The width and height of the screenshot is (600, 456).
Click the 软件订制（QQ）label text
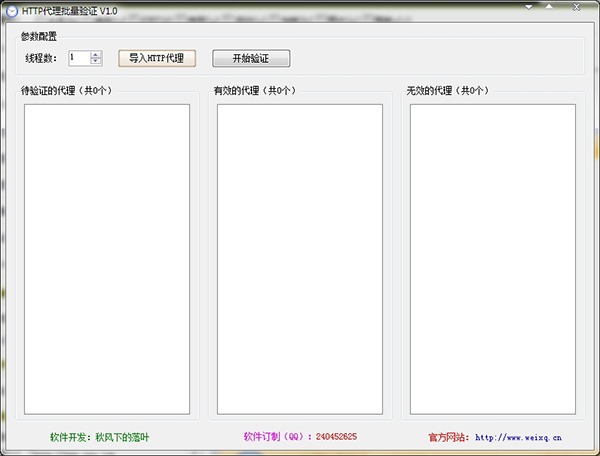[x=276, y=437]
